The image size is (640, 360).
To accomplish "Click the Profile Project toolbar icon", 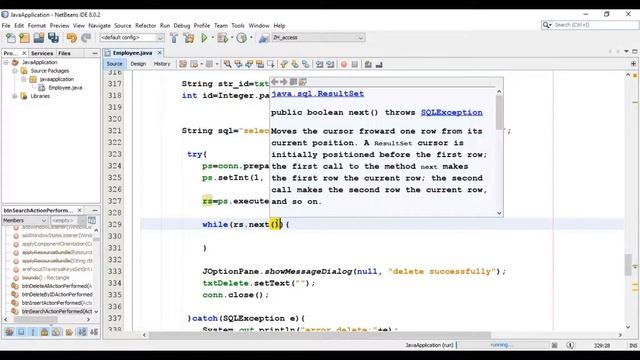I will 242,38.
